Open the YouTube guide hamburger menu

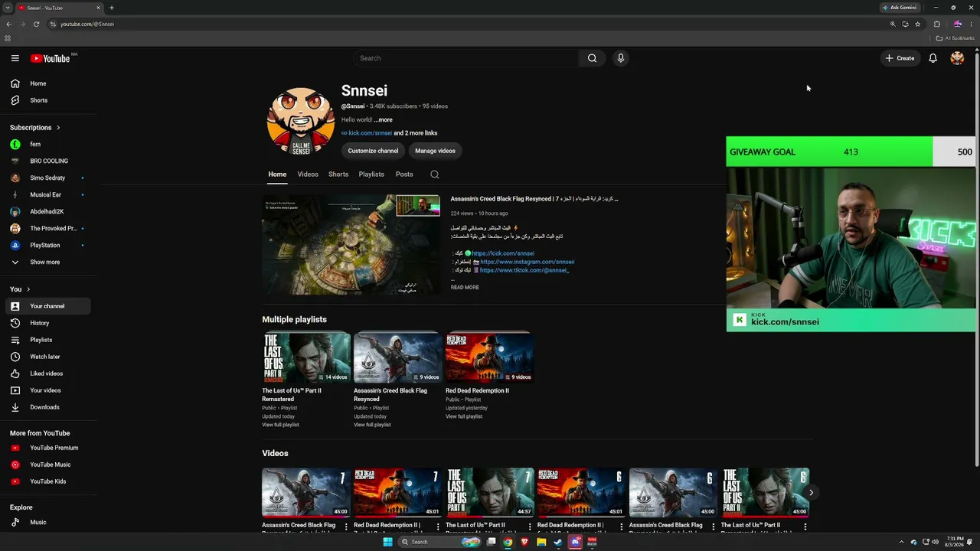(15, 58)
